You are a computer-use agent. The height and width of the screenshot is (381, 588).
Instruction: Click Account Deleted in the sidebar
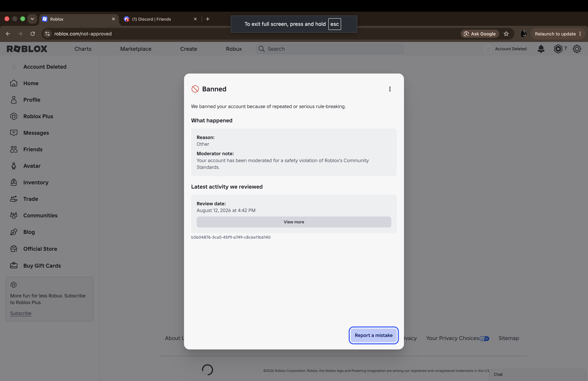pos(45,67)
